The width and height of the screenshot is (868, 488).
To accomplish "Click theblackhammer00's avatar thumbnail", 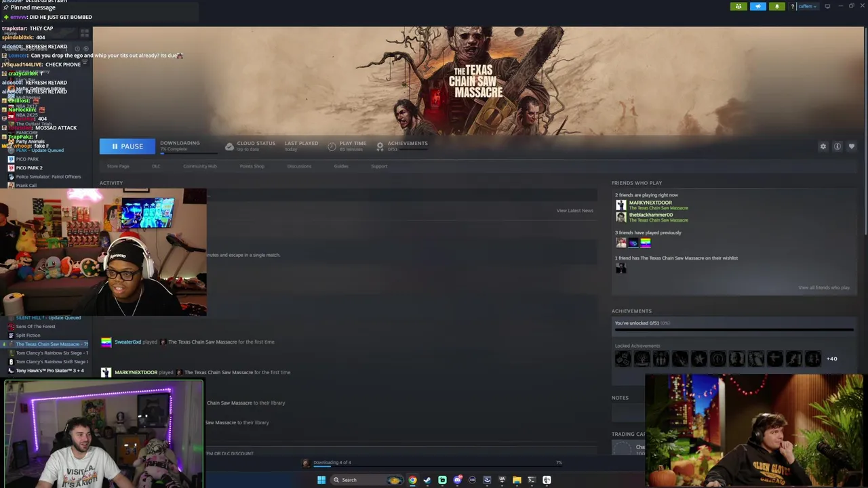I will (x=620, y=217).
